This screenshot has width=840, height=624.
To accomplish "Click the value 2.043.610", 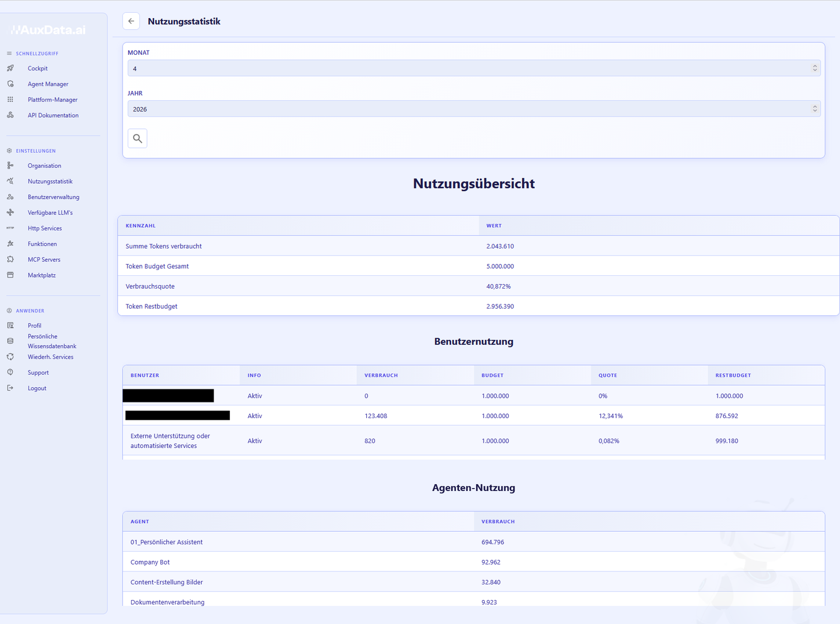I will (500, 246).
